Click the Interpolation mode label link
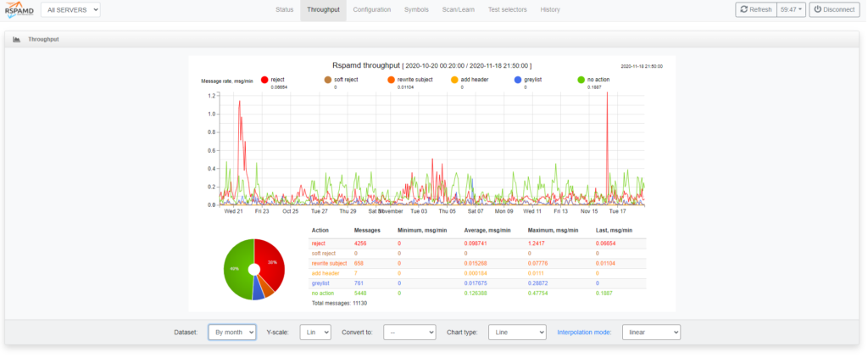868x358 pixels. [585, 333]
